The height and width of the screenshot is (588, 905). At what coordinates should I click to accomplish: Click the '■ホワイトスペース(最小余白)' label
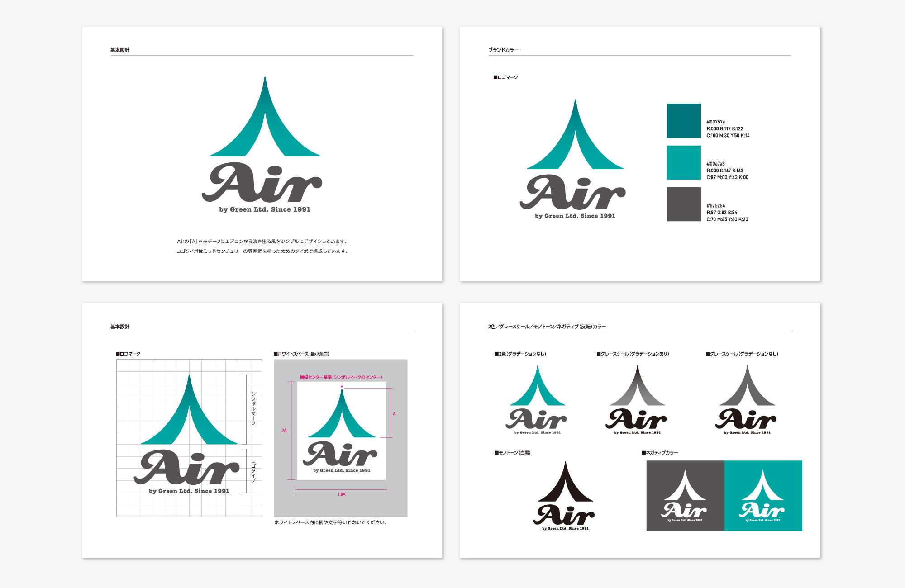point(301,354)
